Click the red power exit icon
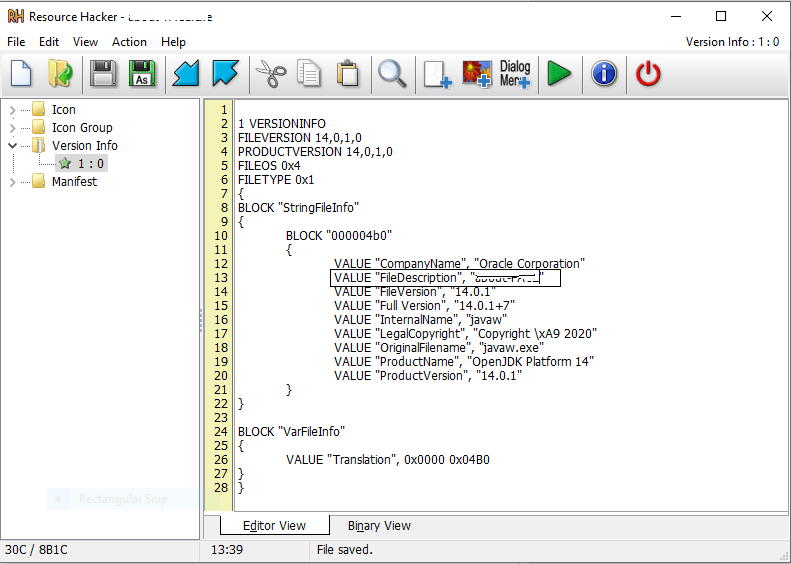 click(x=648, y=74)
